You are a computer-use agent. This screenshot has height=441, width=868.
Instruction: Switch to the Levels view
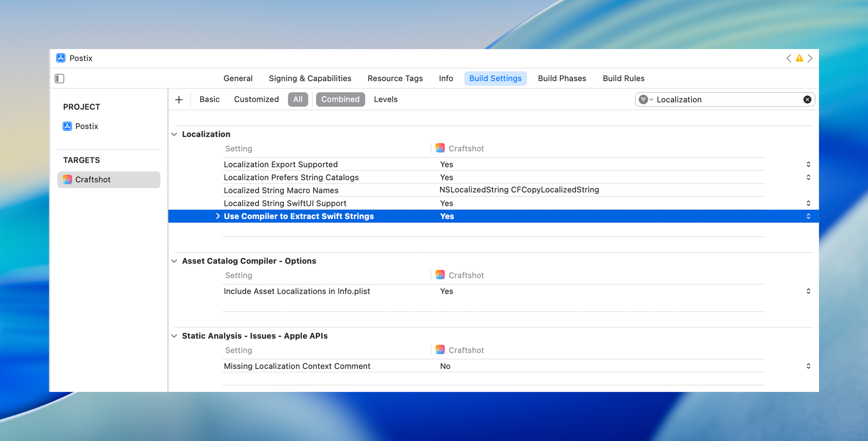pos(385,99)
